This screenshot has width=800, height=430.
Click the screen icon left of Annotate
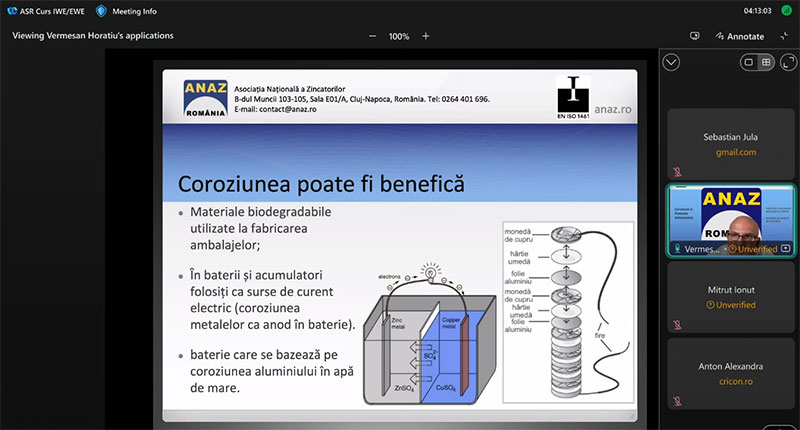[x=694, y=36]
